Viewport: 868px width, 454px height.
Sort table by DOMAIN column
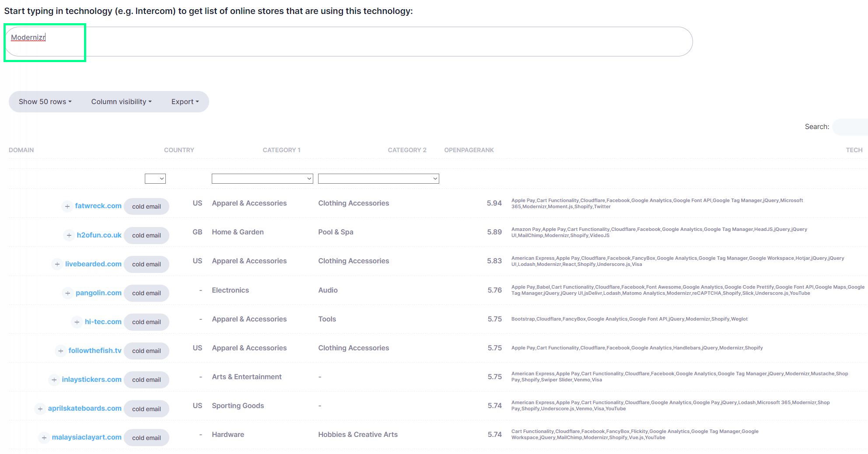21,150
